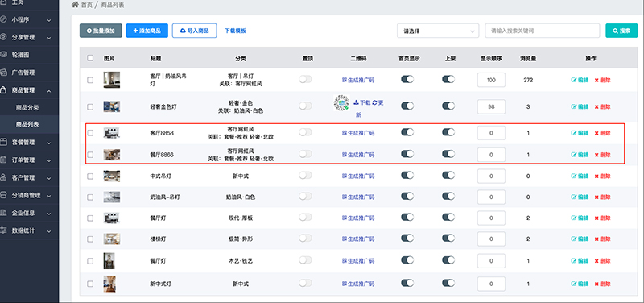Open 企业信息 in the sidebar
Screen dimensions: 644x303
(23, 213)
